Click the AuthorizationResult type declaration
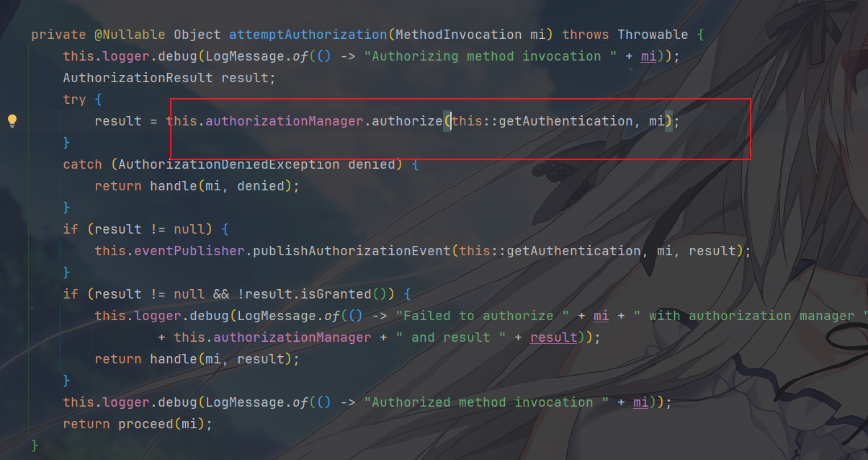868x460 pixels. (x=138, y=78)
